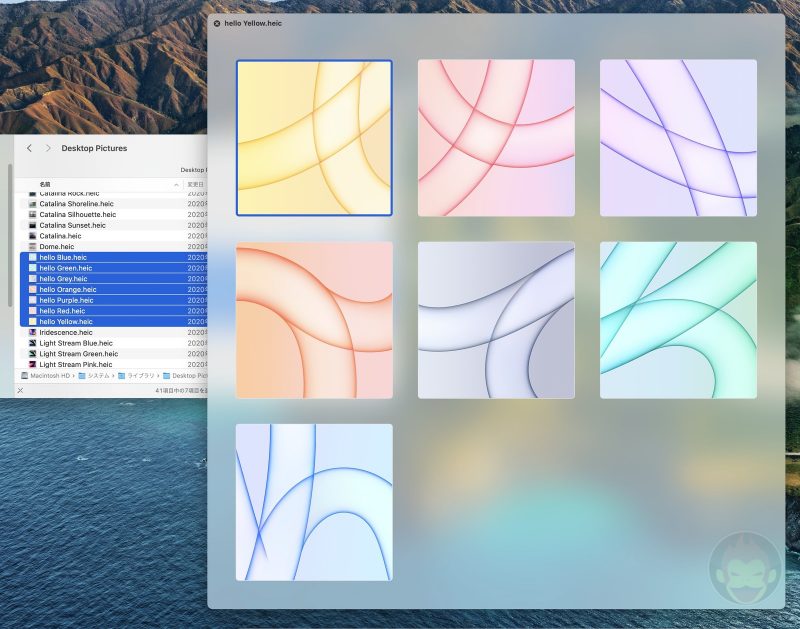Select the purple wallpaper preview tile

[x=677, y=137]
